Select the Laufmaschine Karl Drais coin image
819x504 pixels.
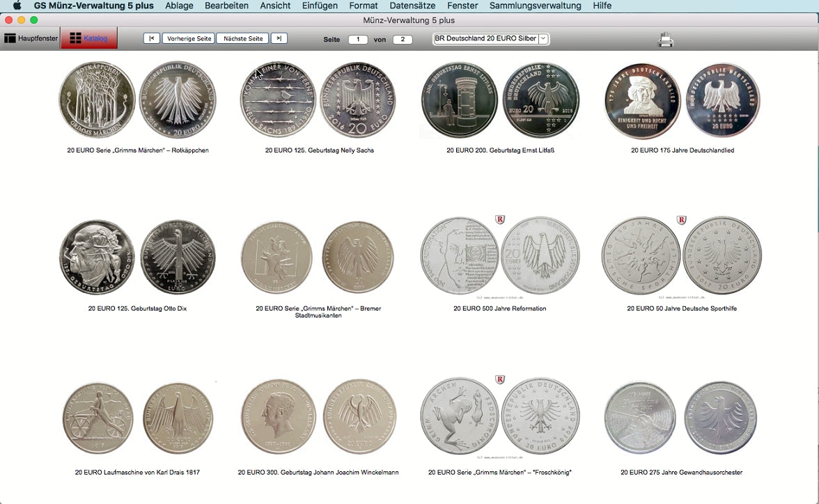coord(97,417)
